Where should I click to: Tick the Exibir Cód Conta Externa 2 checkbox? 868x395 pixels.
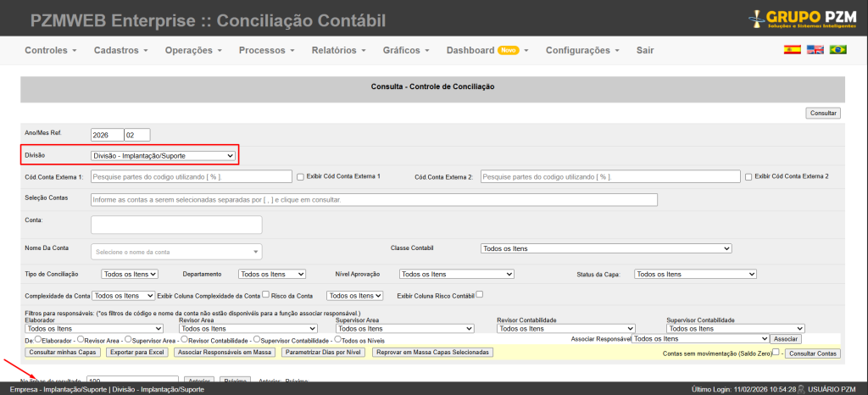click(748, 176)
